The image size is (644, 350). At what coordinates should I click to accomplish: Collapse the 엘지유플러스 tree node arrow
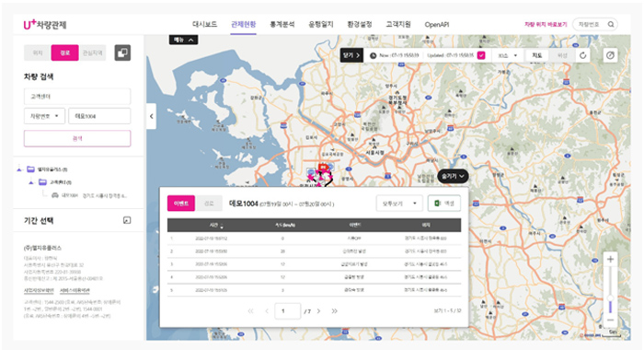point(19,169)
